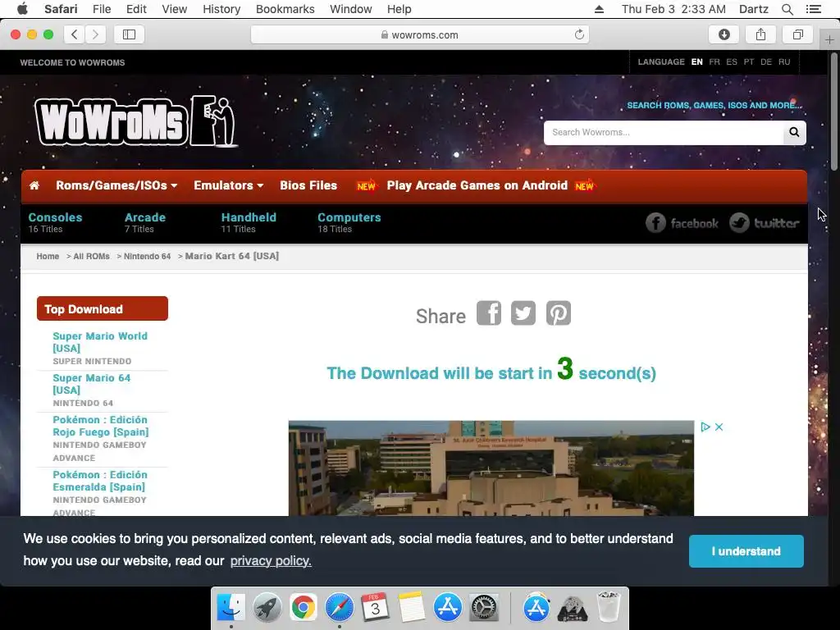Click the hospital ad image
This screenshot has height=630, width=840.
(x=491, y=468)
